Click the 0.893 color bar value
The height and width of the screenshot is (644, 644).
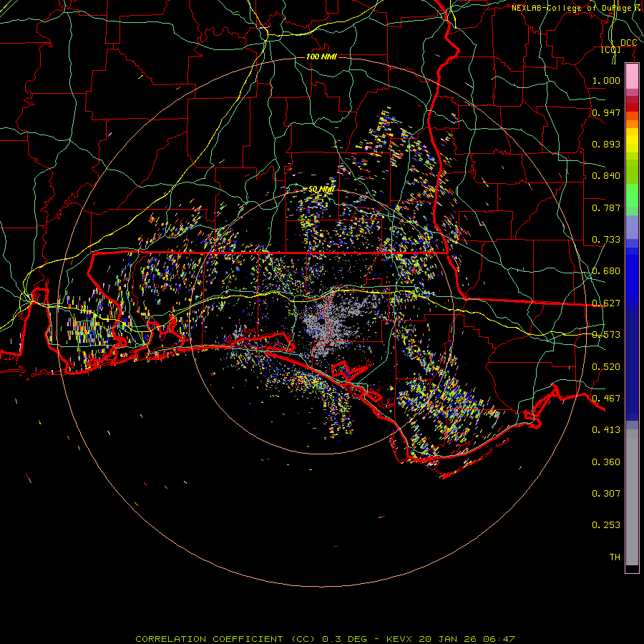click(x=606, y=144)
